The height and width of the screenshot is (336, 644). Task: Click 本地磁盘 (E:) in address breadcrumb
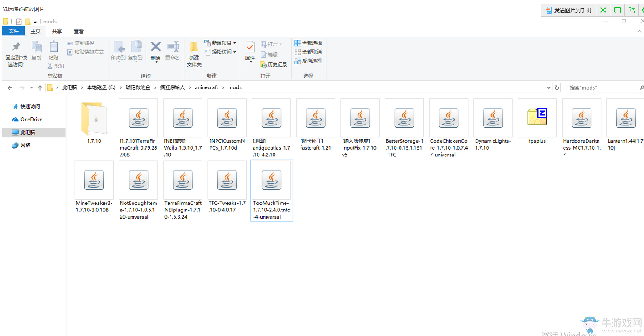(x=101, y=87)
